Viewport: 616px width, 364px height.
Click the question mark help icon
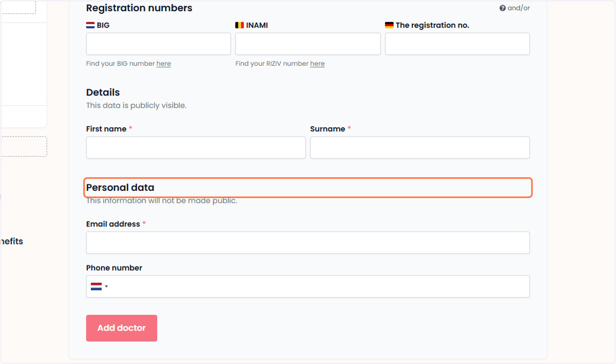(x=503, y=8)
